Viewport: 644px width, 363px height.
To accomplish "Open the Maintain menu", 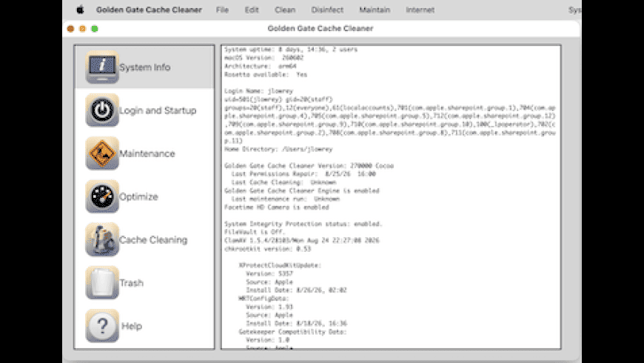I will point(375,10).
